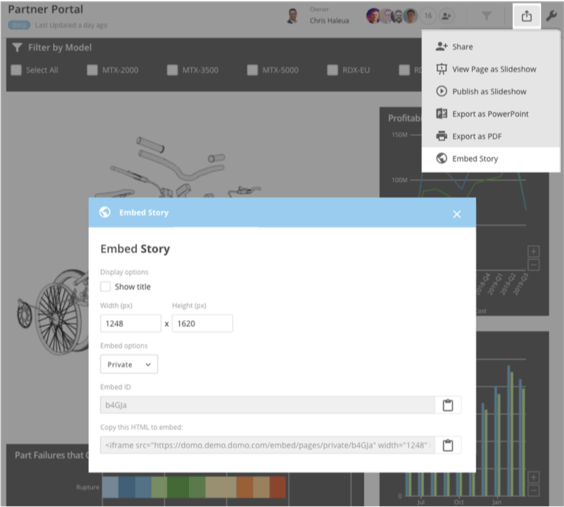This screenshot has height=507, width=564.
Task: Click the first avatar in the shared users row
Action: tap(373, 16)
